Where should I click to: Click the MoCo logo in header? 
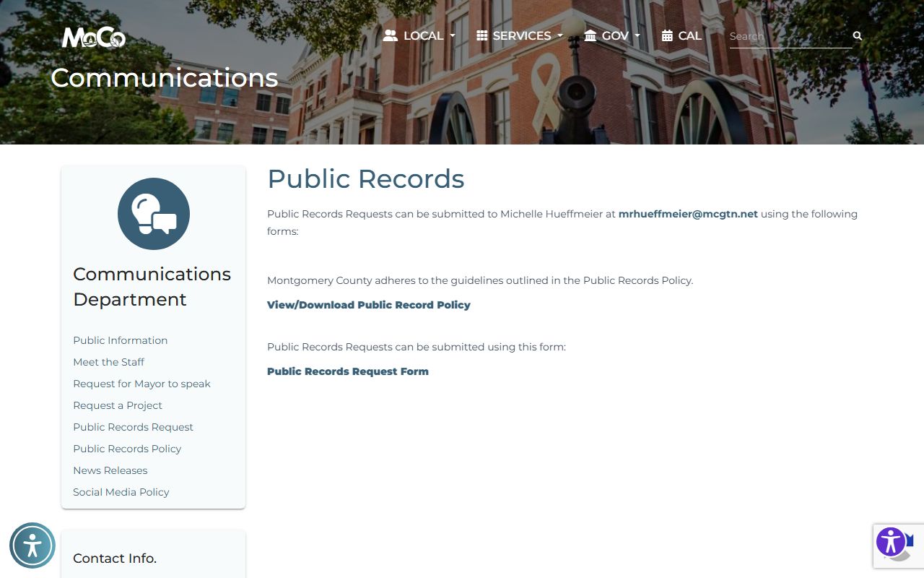pos(93,38)
